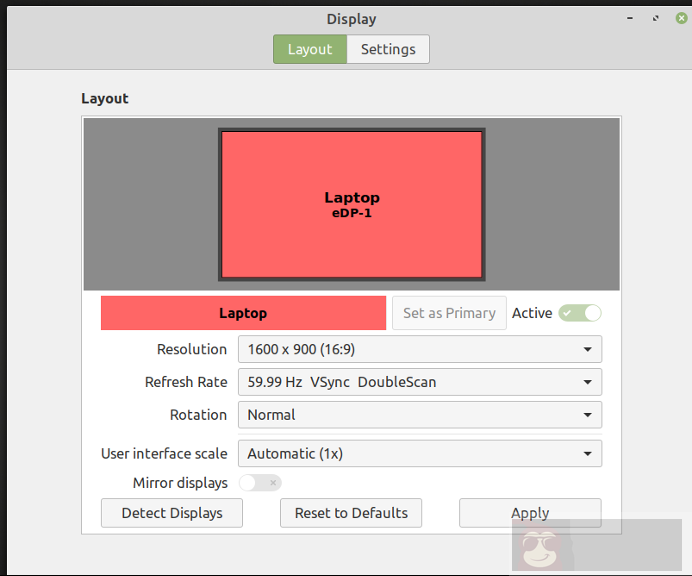Click the Set as Primary button
Viewport: 692px width, 576px height.
(449, 313)
